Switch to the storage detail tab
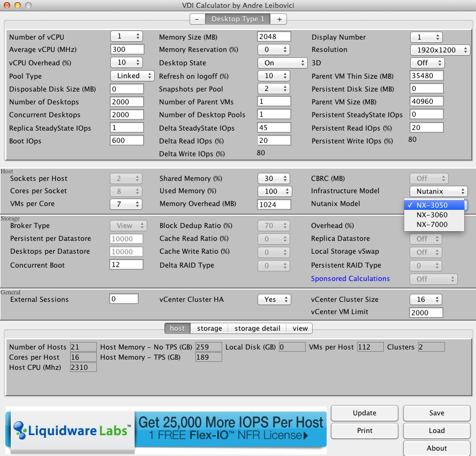This screenshot has width=476, height=456. click(x=257, y=328)
